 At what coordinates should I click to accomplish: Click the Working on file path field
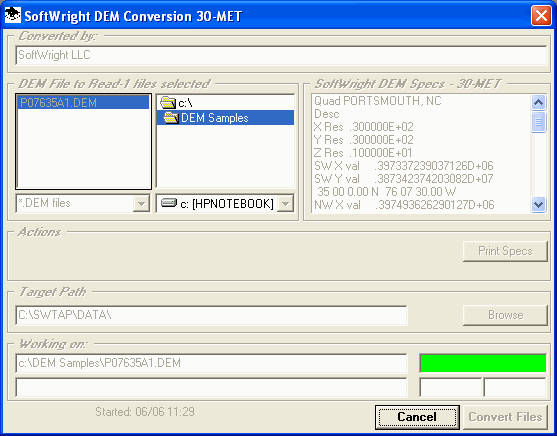click(x=211, y=363)
